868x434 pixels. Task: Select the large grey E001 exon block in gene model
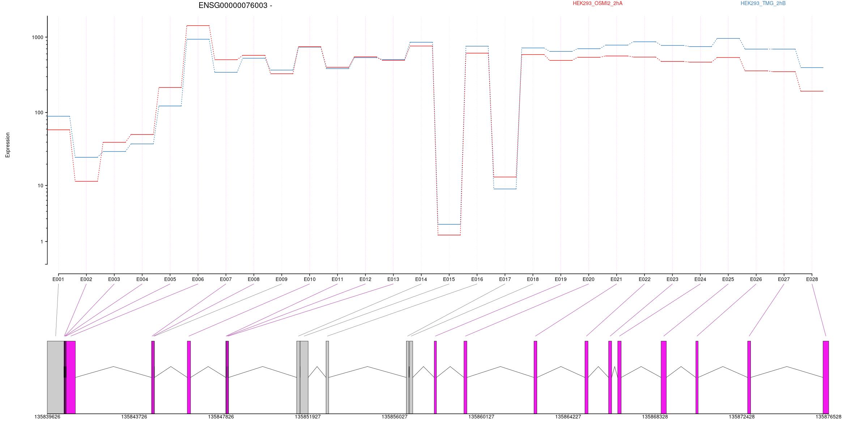click(56, 377)
